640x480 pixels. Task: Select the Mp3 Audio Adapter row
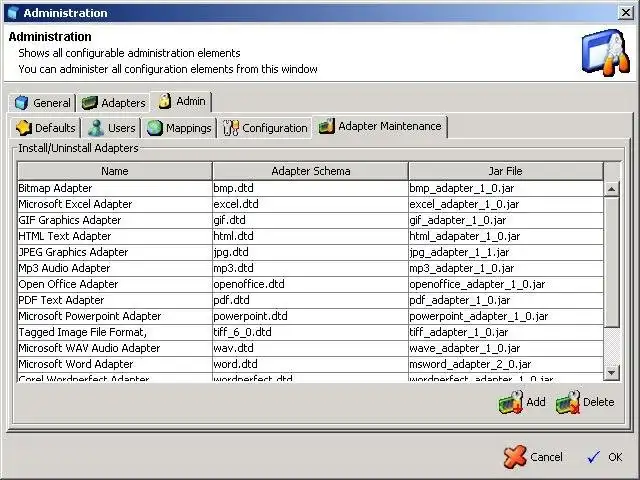[310, 268]
